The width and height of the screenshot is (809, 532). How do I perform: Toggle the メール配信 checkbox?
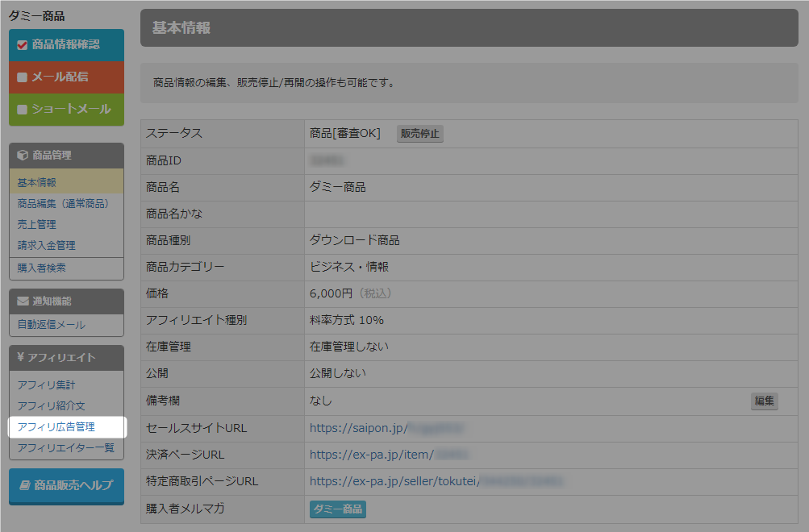pos(23,77)
